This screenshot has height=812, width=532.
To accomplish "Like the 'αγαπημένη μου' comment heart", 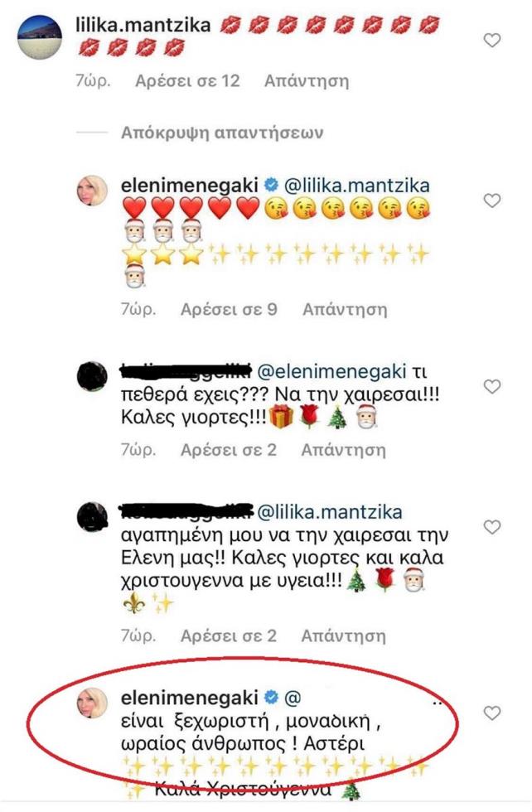I will click(491, 527).
